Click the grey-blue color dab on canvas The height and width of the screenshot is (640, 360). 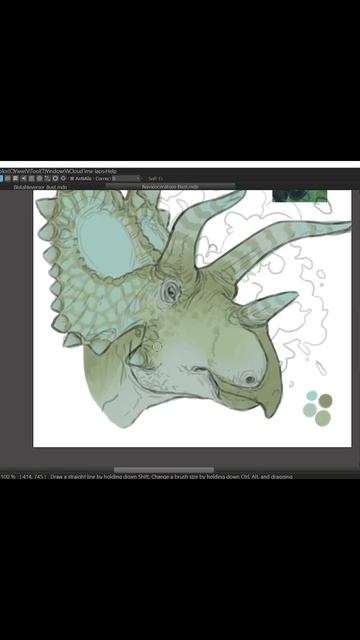click(310, 409)
